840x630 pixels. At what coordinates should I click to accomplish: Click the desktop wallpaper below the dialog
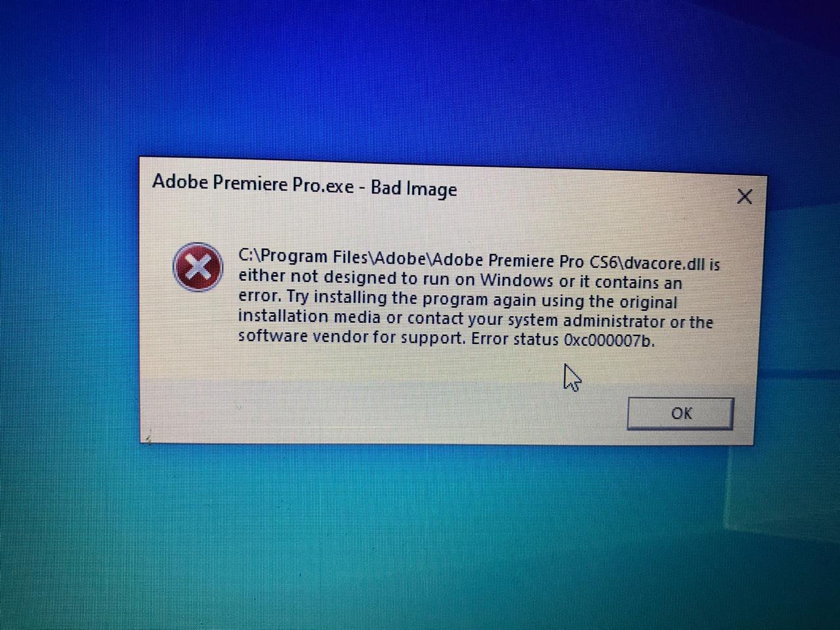[x=420, y=538]
